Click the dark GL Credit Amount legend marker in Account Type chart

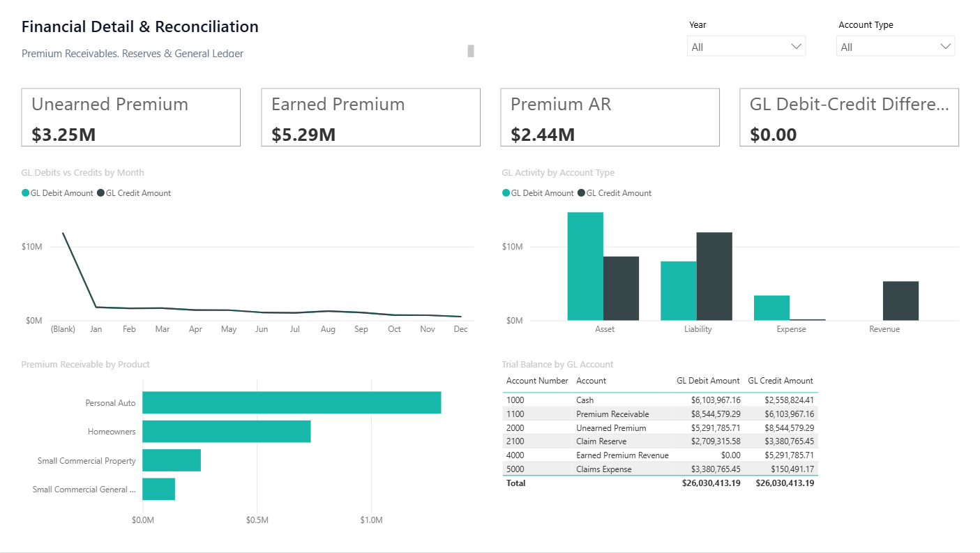[x=581, y=193]
